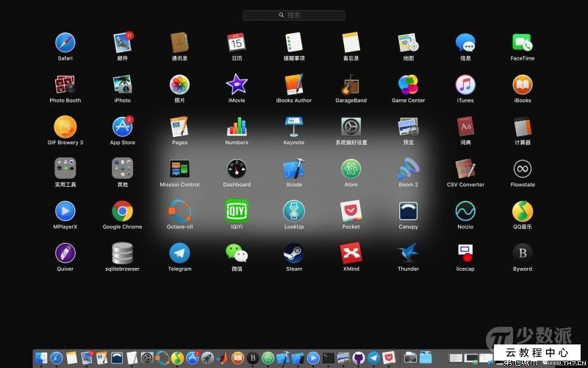Viewport: 588px width, 368px height.
Task: Launch the 计算器 calculator
Action: (x=523, y=127)
